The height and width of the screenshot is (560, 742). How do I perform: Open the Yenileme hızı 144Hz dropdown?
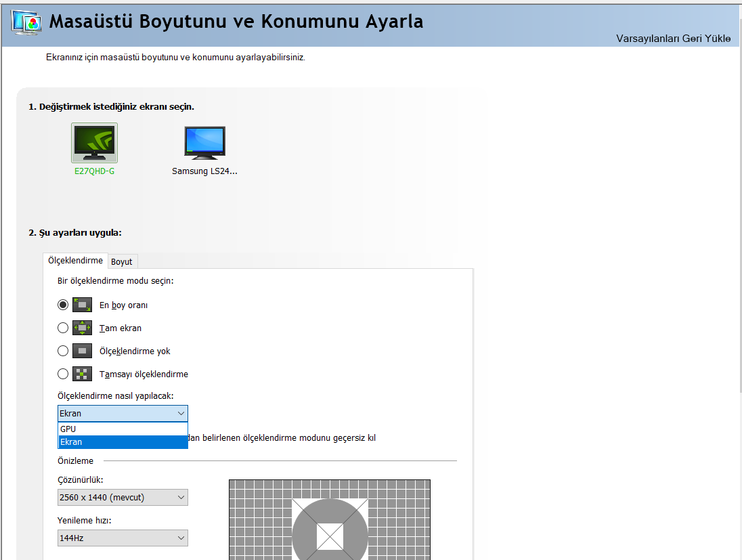(123, 538)
